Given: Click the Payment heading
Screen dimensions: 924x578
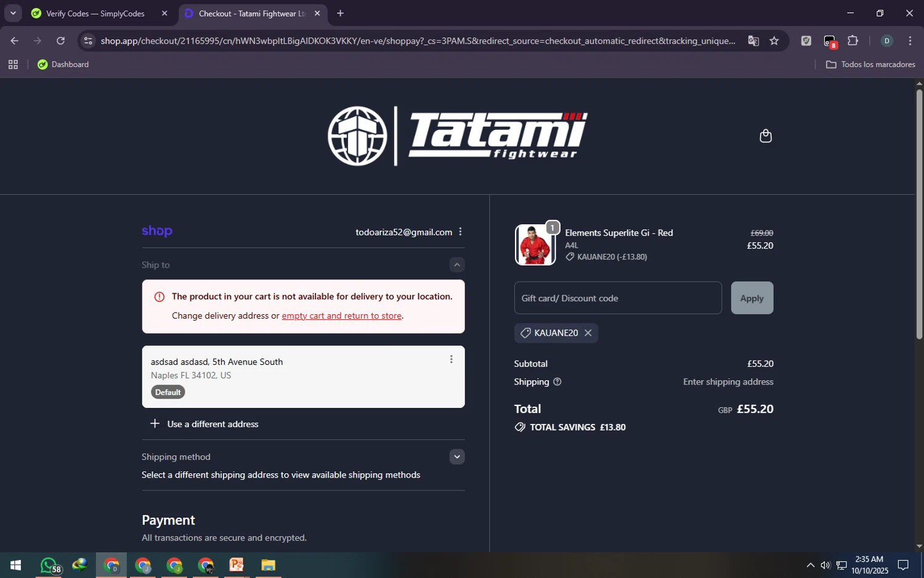Looking at the screenshot, I should (168, 520).
